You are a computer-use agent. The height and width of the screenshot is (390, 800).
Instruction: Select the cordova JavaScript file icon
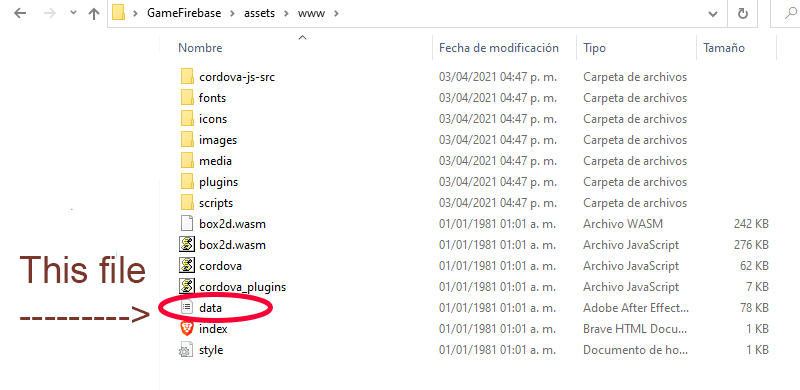pos(187,266)
